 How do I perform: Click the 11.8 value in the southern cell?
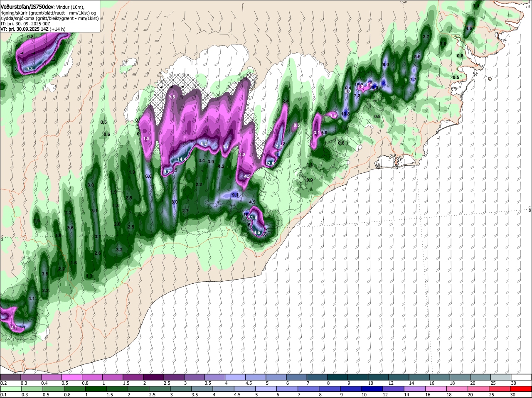tap(253, 217)
